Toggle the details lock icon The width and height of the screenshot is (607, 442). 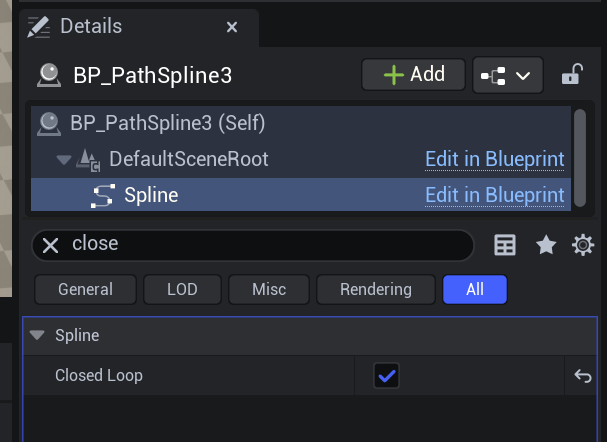point(572,74)
